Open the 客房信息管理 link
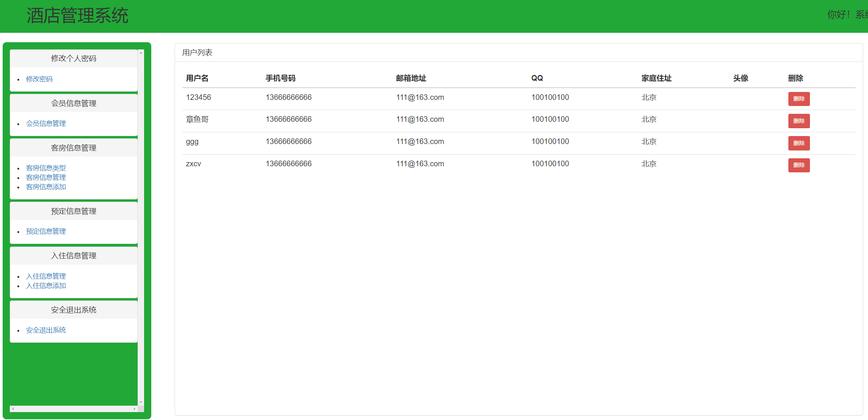The width and height of the screenshot is (868, 420). point(46,177)
